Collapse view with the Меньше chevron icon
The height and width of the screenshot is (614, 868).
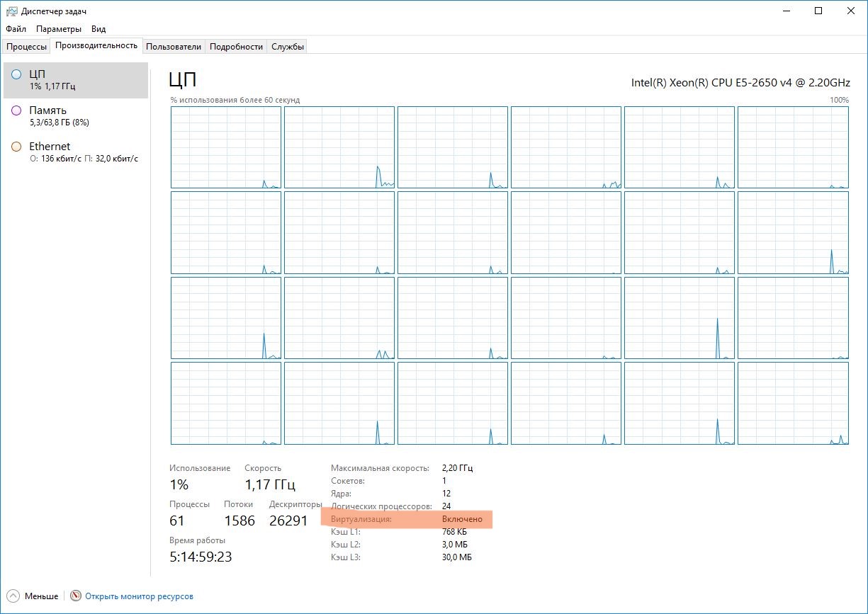[13, 596]
